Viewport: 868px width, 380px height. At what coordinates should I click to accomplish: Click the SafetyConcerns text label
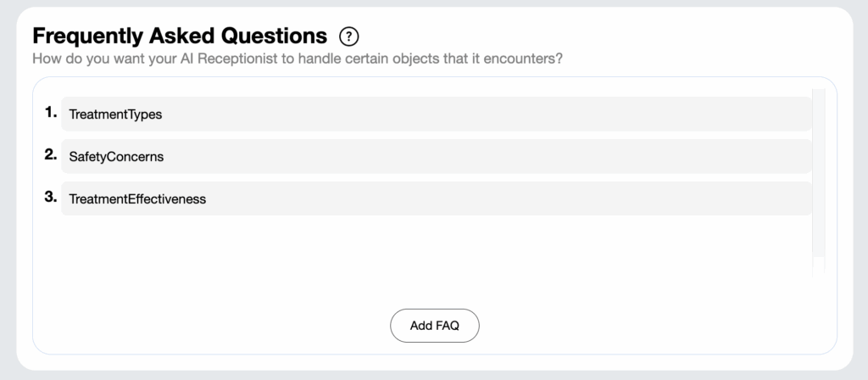(x=116, y=157)
